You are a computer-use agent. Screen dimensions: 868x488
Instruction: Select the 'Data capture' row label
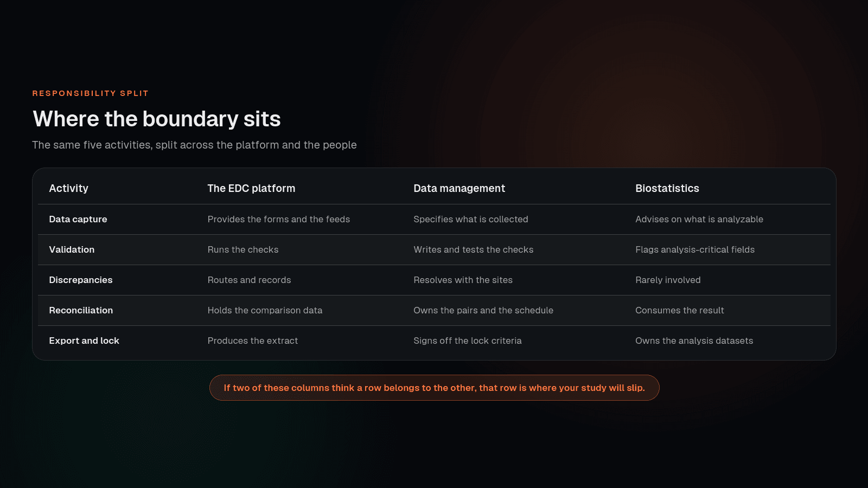click(x=78, y=219)
